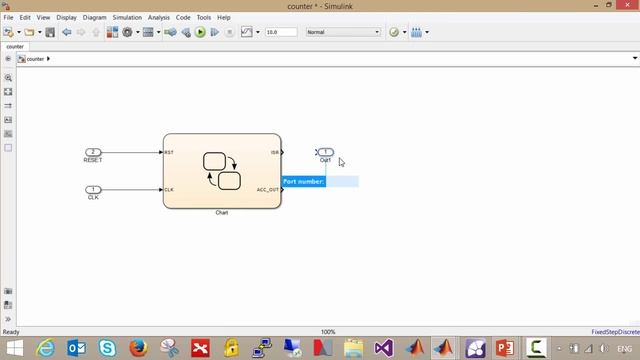The width and height of the screenshot is (640, 360).
Task: Click the Forward arrow toolbar icon
Action: 81,32
